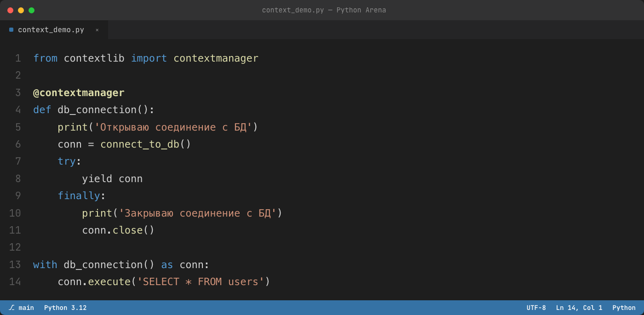Close the context_demo.py tab
Image resolution: width=644 pixels, height=315 pixels.
[97, 30]
